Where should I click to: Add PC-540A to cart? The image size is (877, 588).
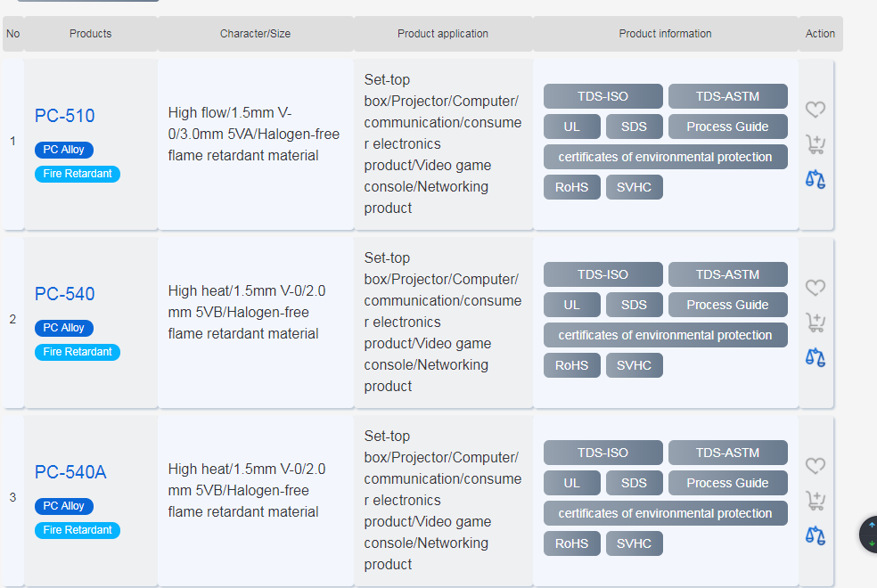816,501
